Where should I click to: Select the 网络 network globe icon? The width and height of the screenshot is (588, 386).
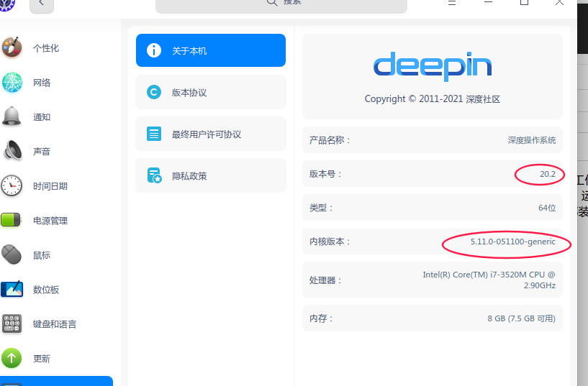pyautogui.click(x=12, y=82)
